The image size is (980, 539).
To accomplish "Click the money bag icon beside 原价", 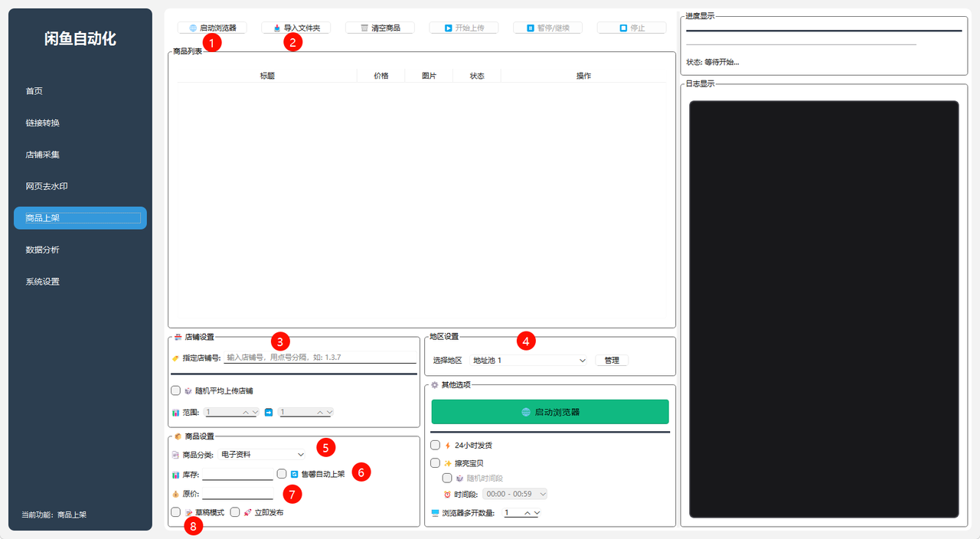I will point(176,494).
